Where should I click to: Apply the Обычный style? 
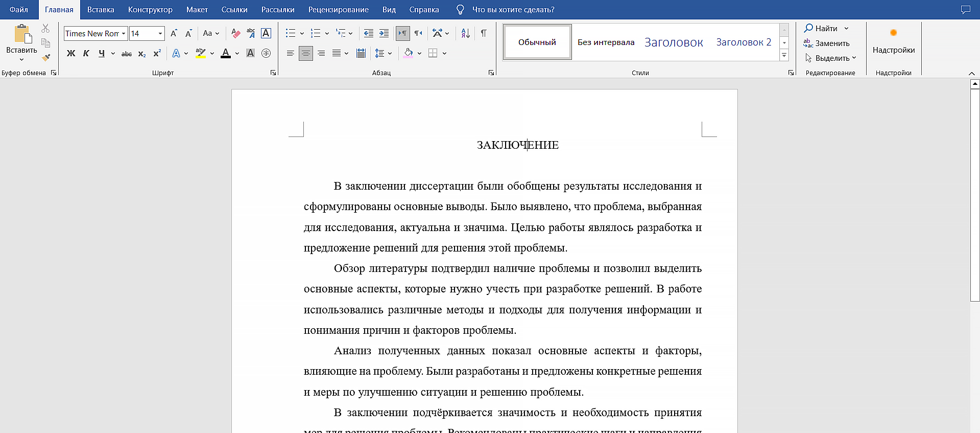537,42
